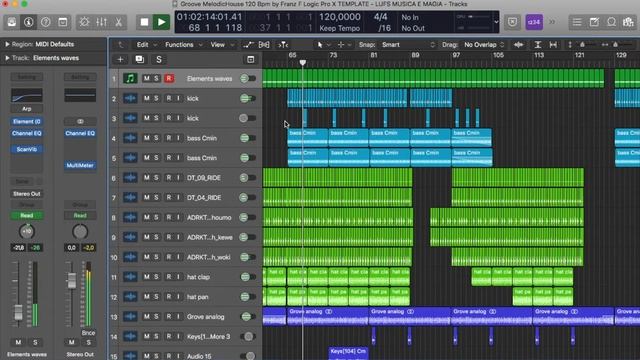Click the volume fader on Elements waves strip

tap(18, 312)
